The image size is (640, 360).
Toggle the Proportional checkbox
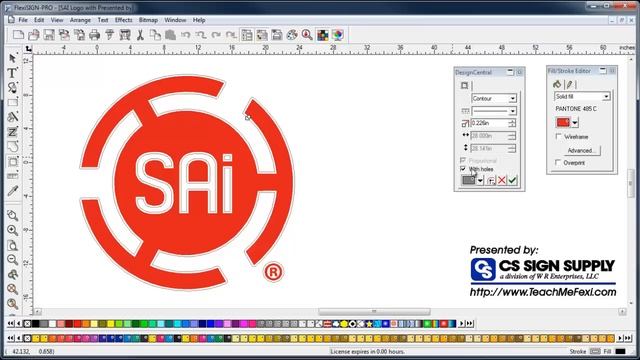click(x=463, y=160)
